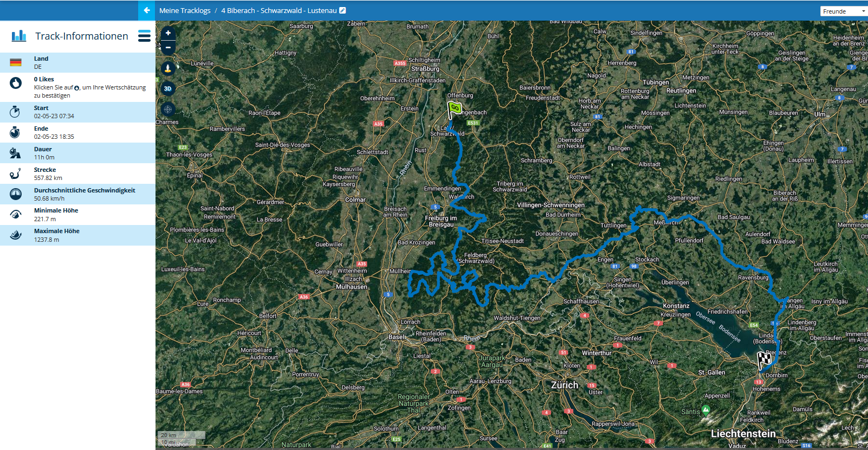
Task: Toggle the 3D map view
Action: [168, 88]
